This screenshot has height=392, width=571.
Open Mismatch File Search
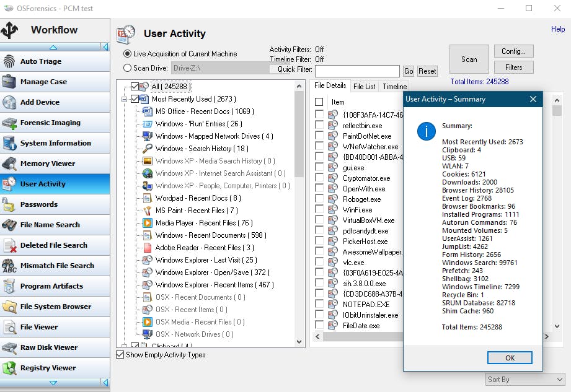coord(55,266)
